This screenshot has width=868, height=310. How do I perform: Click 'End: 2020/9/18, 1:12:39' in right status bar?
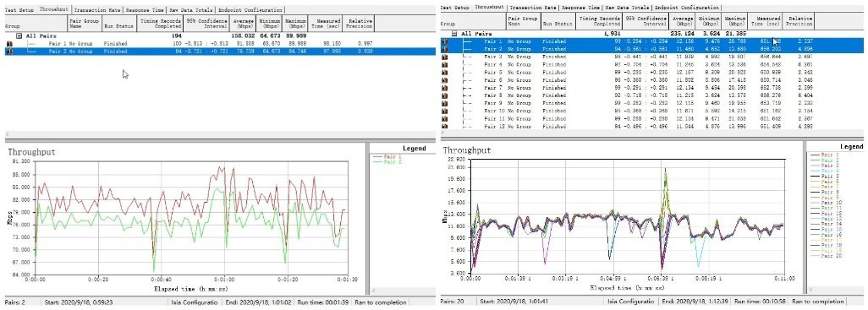[x=695, y=302]
